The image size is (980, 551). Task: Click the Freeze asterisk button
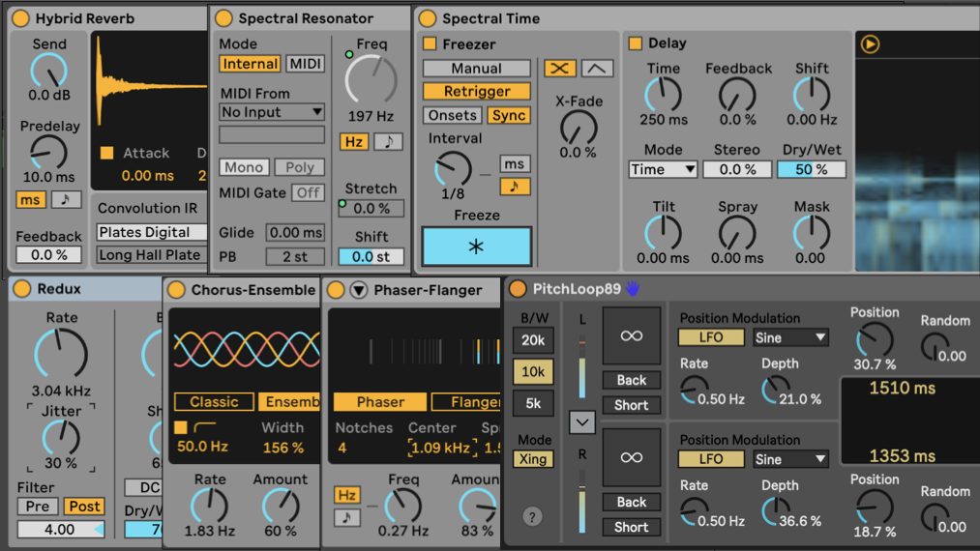click(476, 246)
